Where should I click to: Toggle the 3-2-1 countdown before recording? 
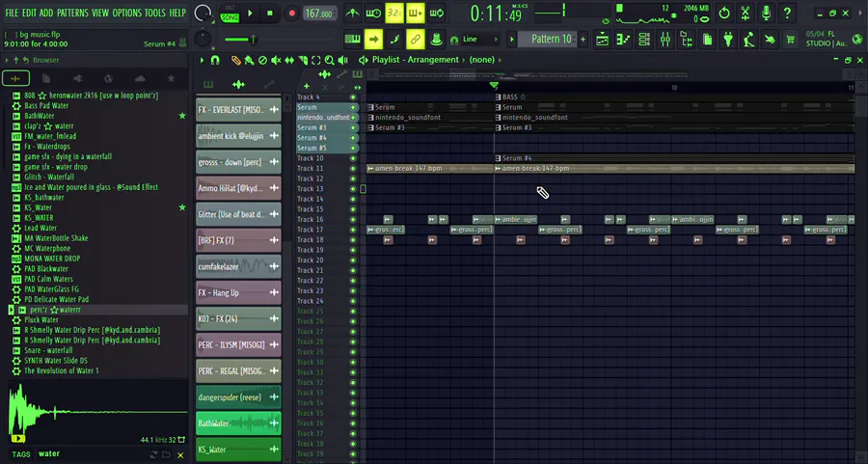(394, 14)
